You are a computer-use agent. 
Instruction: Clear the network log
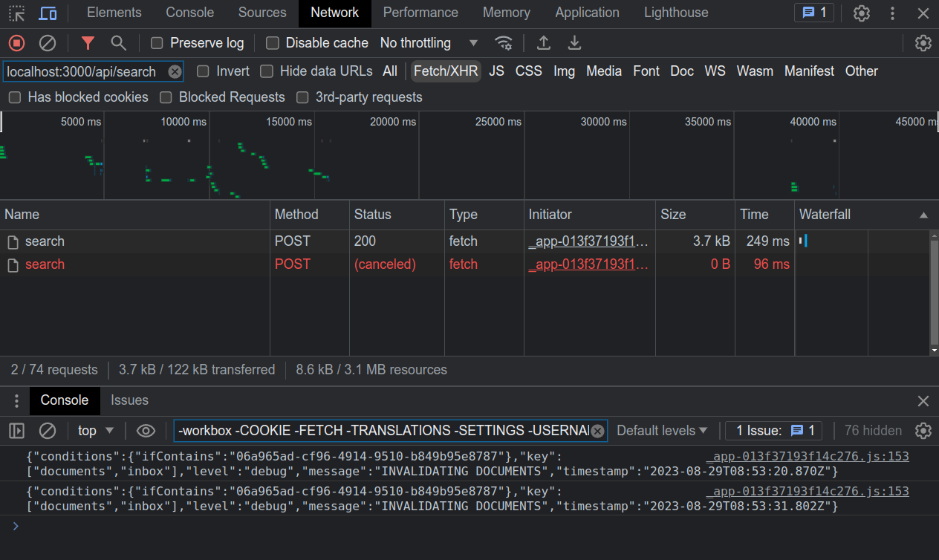48,43
